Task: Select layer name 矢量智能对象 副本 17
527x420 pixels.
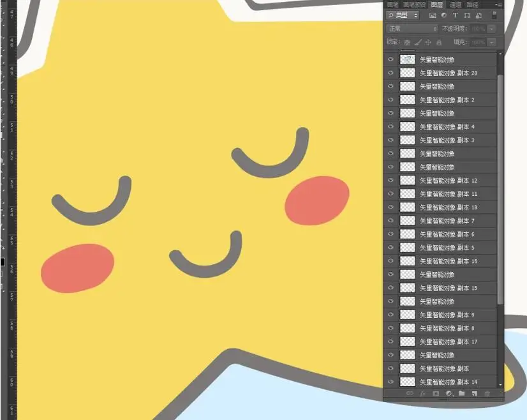Action: 449,341
